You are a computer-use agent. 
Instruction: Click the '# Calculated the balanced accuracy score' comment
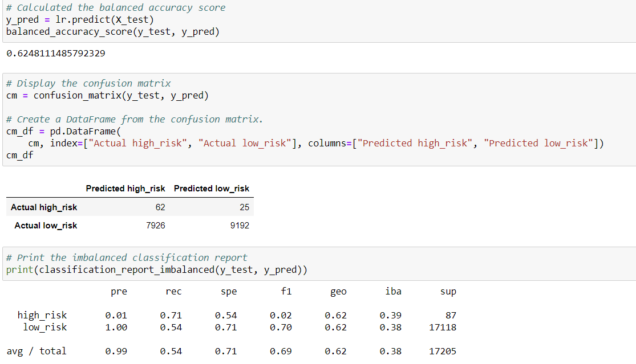coord(116,8)
